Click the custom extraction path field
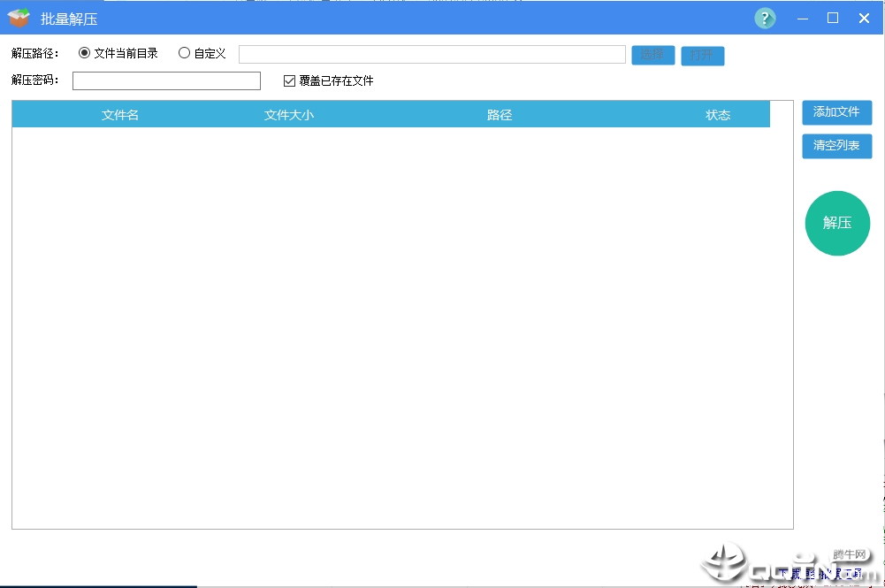885x588 pixels. [431, 54]
